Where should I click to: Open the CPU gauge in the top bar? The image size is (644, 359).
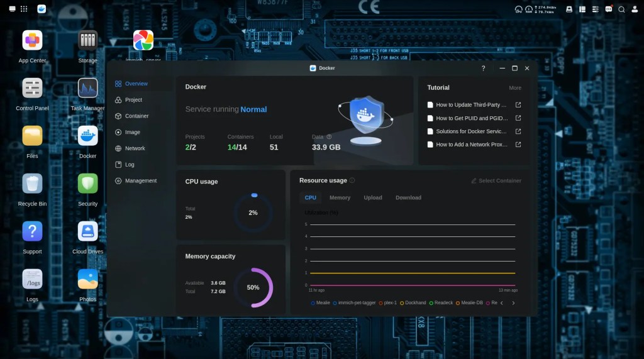click(518, 9)
